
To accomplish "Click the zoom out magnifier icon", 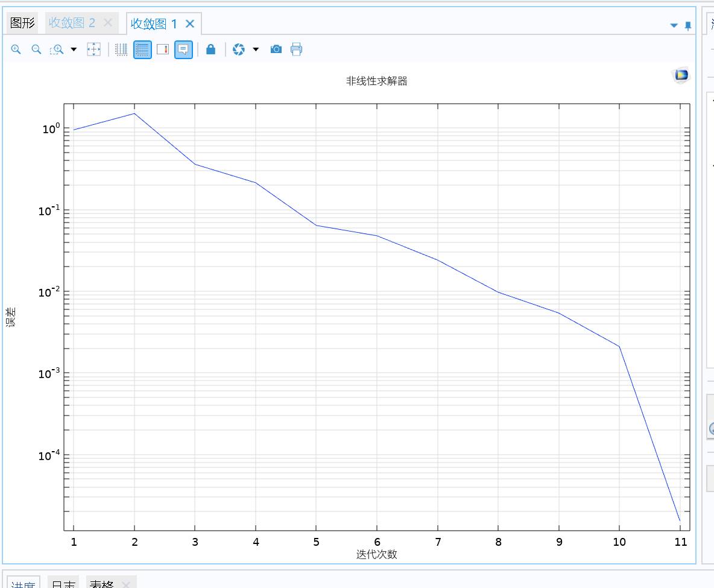I will pyautogui.click(x=36, y=49).
